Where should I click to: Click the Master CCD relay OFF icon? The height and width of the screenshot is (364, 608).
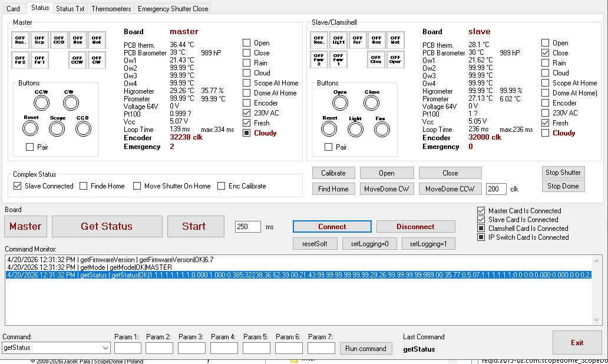coord(59,39)
